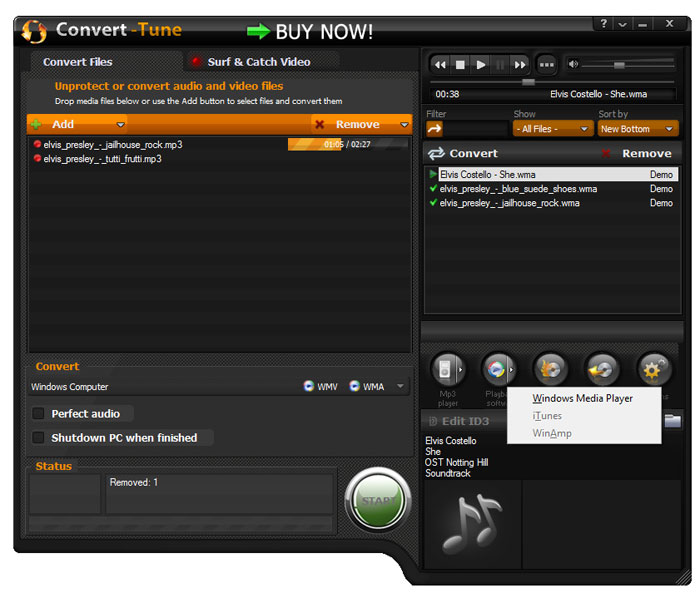The image size is (700, 598).
Task: Open the help question mark button
Action: point(604,24)
